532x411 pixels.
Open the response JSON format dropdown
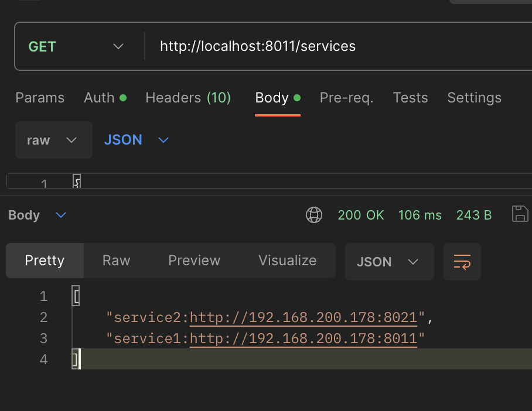[x=389, y=262]
